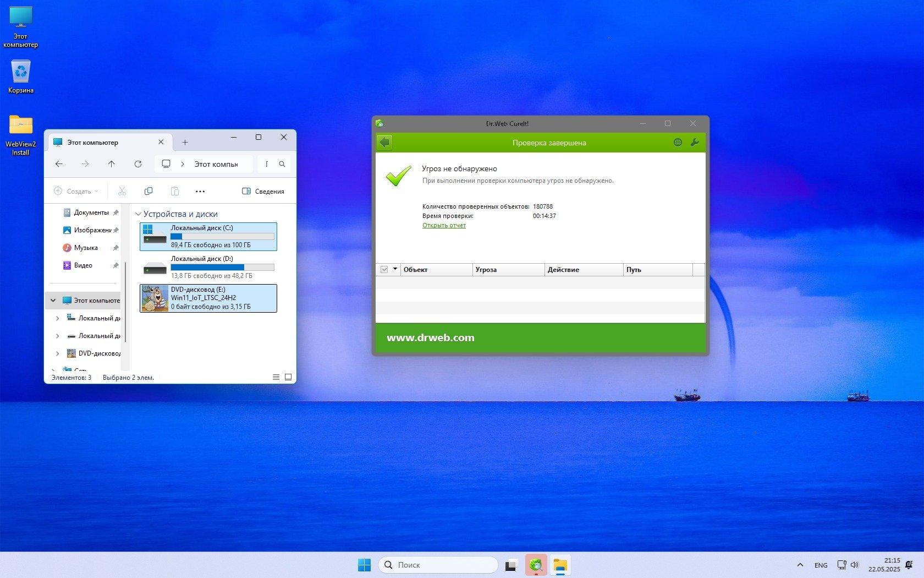924x578 pixels.
Task: Open the Explorer See more (…) menu
Action: (x=200, y=191)
